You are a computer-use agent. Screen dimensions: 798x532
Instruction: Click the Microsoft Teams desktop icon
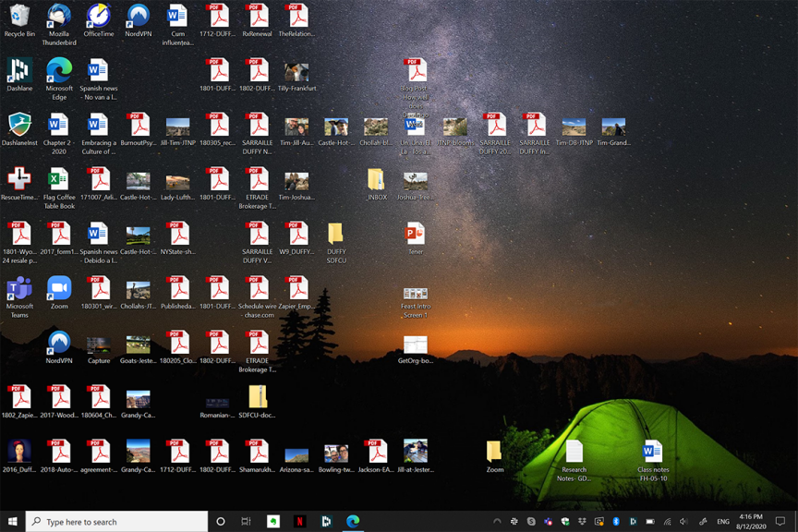19,289
